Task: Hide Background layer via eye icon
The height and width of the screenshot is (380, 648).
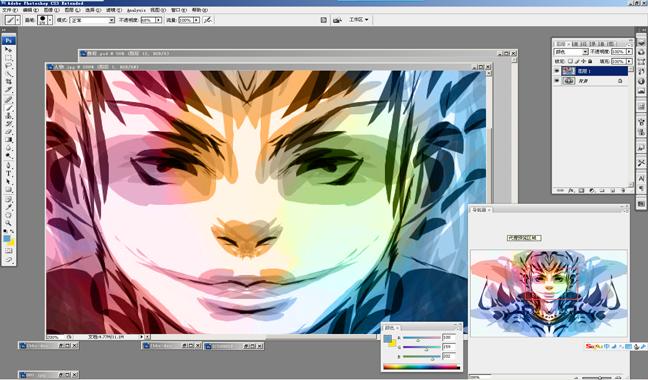Action: click(x=557, y=81)
